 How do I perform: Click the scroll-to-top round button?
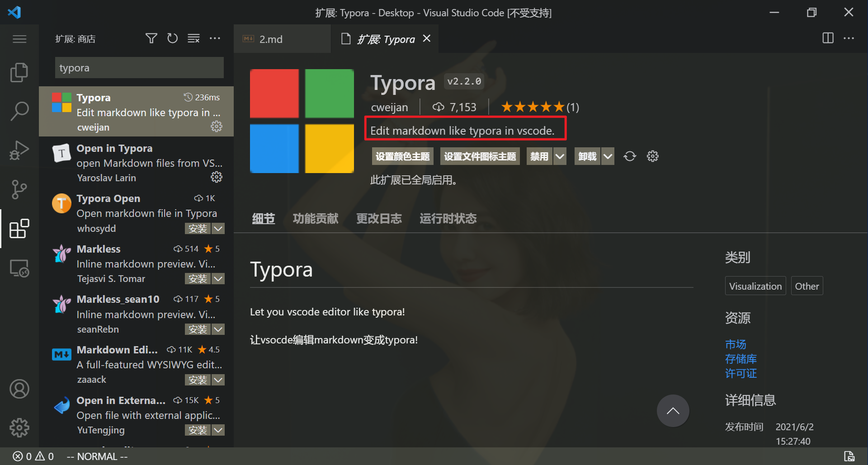pos(673,411)
